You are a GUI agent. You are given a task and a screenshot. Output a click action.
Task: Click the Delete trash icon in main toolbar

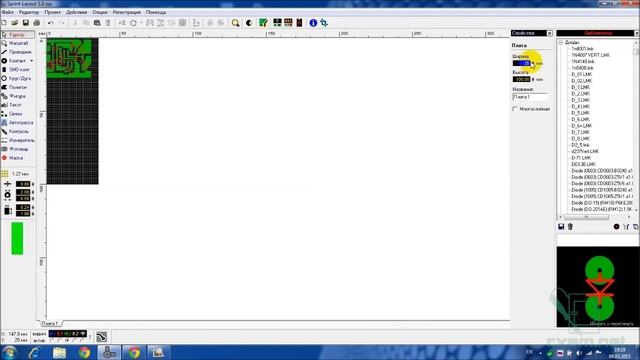(108, 23)
